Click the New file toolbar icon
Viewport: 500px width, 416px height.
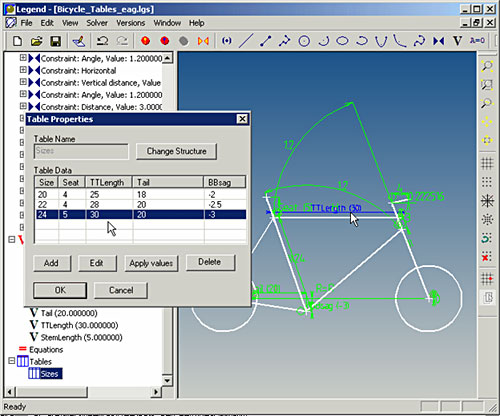coord(17,41)
